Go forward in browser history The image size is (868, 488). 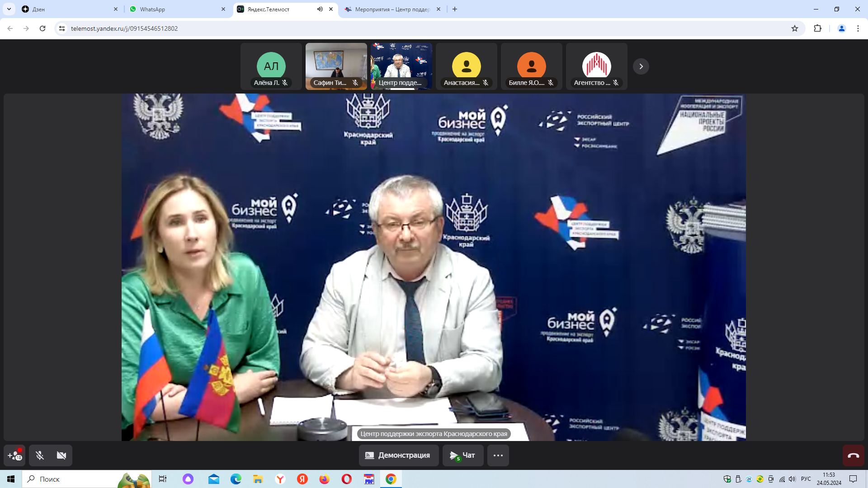pyautogui.click(x=26, y=28)
